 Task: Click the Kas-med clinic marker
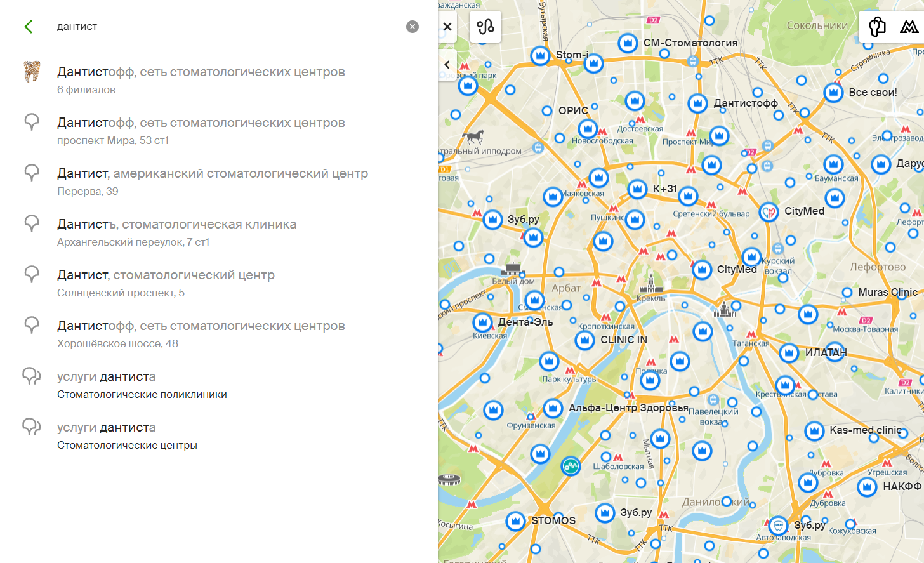click(814, 431)
